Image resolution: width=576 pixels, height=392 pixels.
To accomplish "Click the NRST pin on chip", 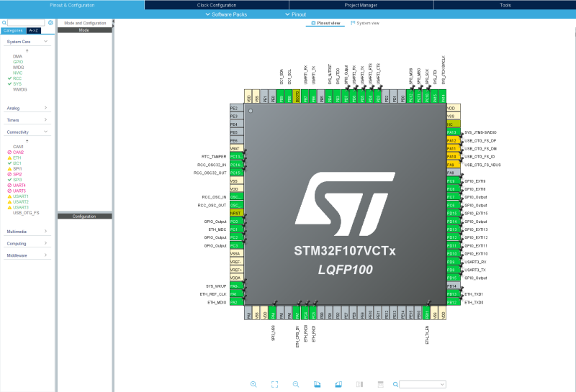I will pos(237,213).
